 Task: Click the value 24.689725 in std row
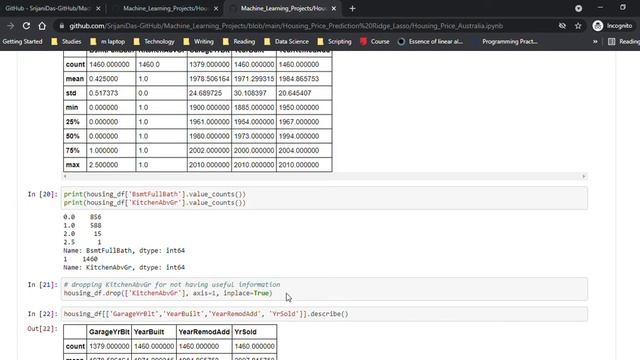tap(209, 93)
